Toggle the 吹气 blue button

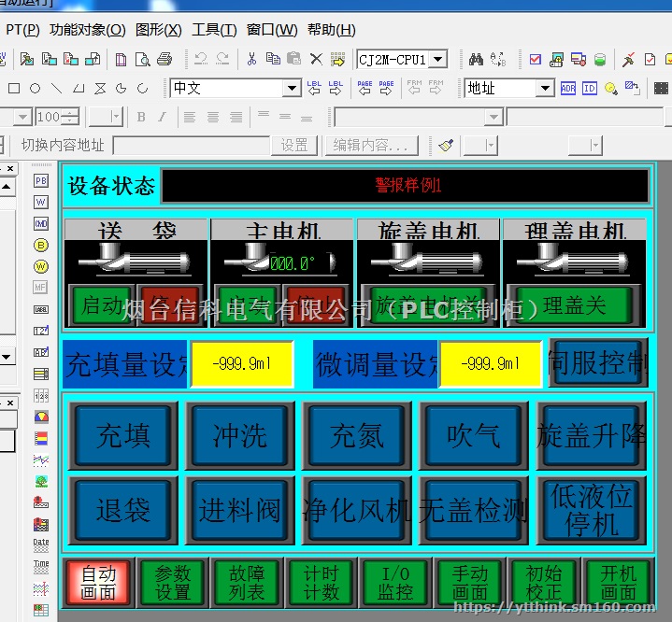[474, 435]
